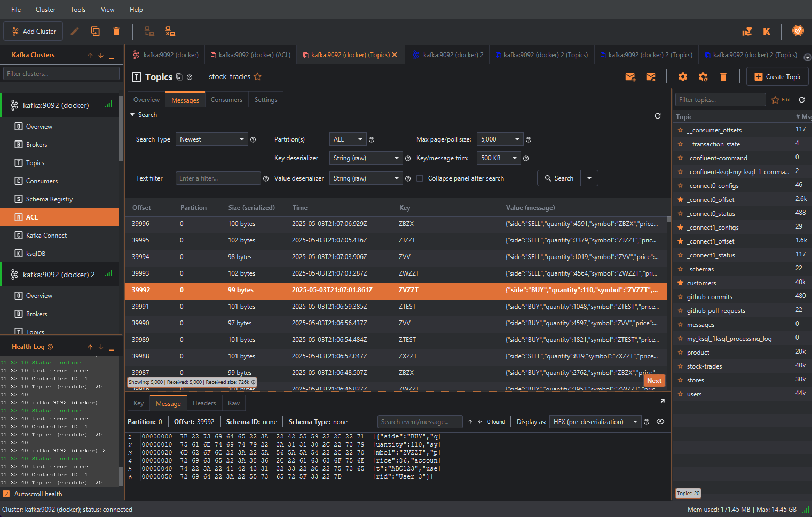Click the Filter clusters input field
812x517 pixels.
[x=61, y=74]
